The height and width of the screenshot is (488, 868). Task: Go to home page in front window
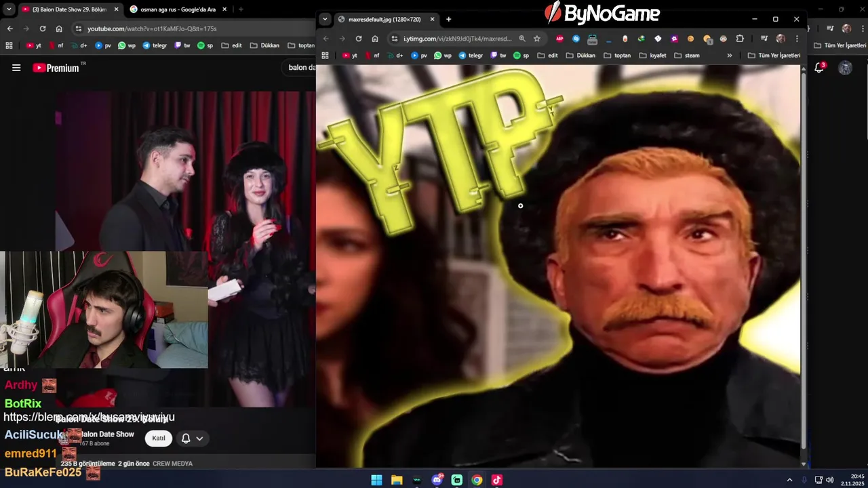pos(375,39)
